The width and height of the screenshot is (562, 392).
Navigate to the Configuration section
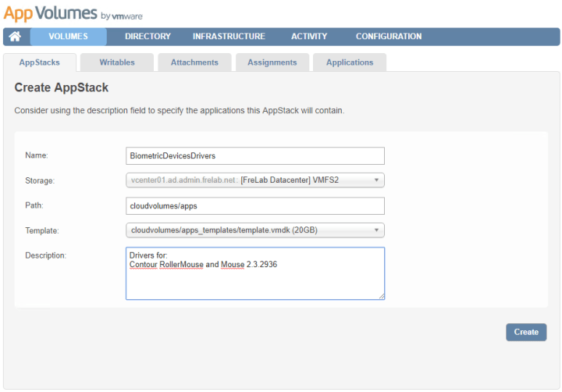388,37
